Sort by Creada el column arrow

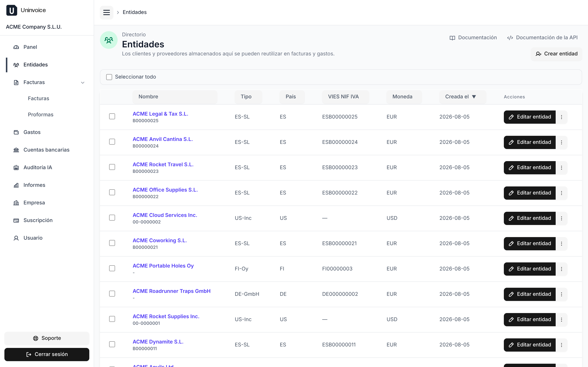tap(474, 97)
